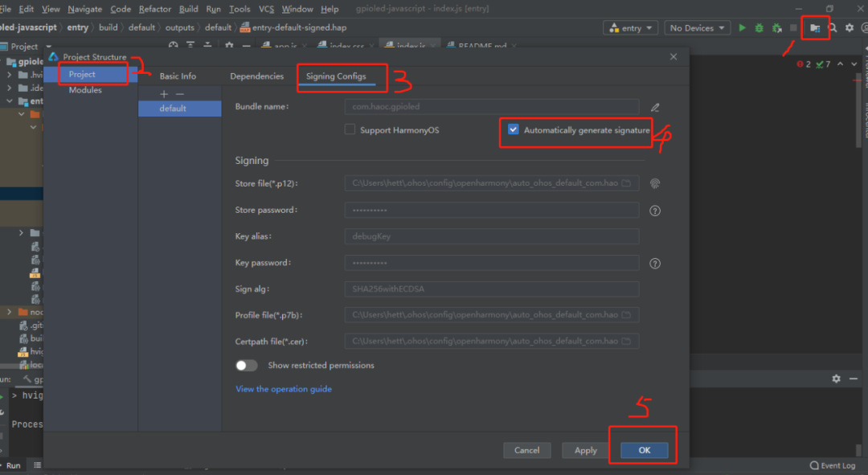Select the Signing Configs tab
Image resolution: width=868 pixels, height=475 pixels.
pyautogui.click(x=336, y=76)
